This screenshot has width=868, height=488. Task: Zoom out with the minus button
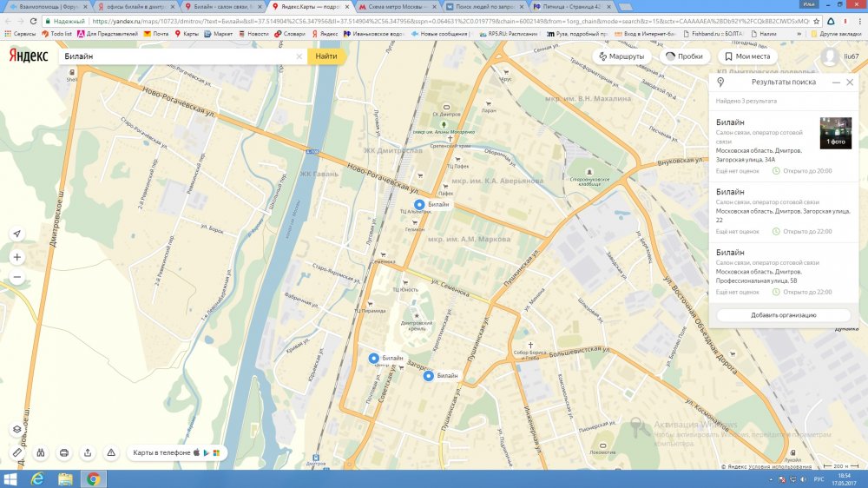pyautogui.click(x=16, y=278)
